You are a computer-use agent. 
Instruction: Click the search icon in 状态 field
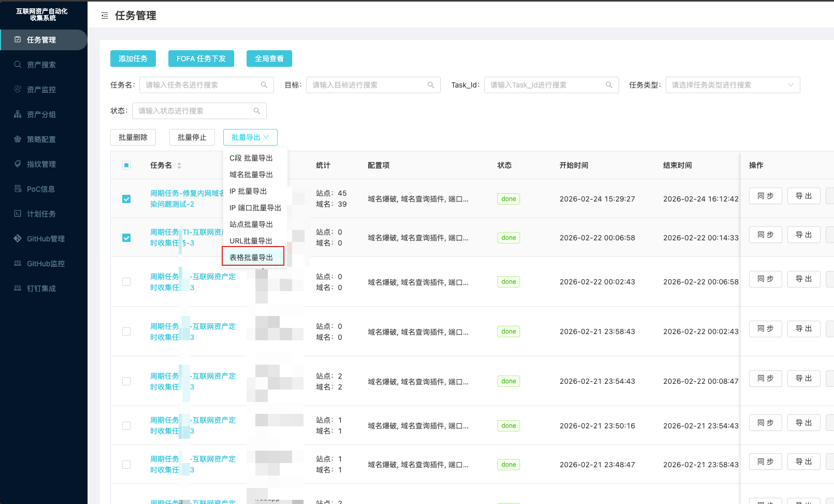pos(257,111)
